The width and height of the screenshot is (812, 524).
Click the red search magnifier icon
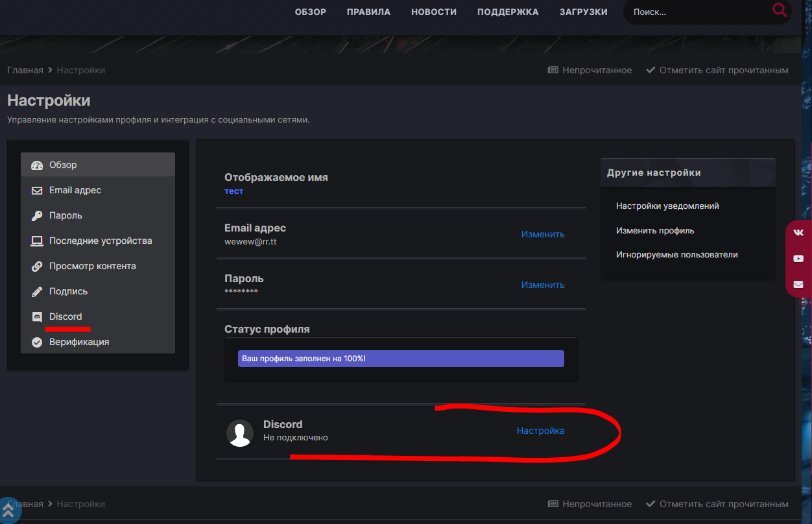click(x=779, y=10)
